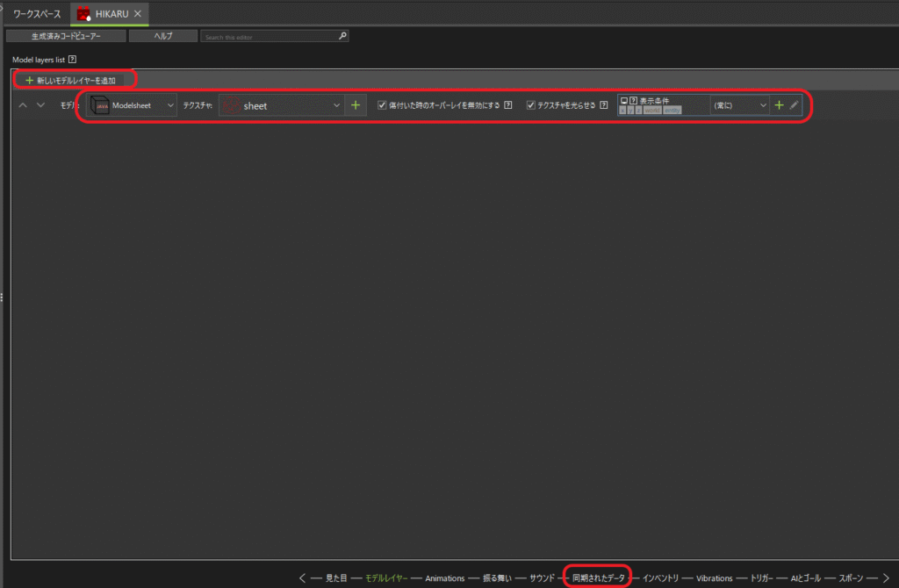
Task: Open the 表示条件 (常に) dropdown
Action: pyautogui.click(x=739, y=105)
